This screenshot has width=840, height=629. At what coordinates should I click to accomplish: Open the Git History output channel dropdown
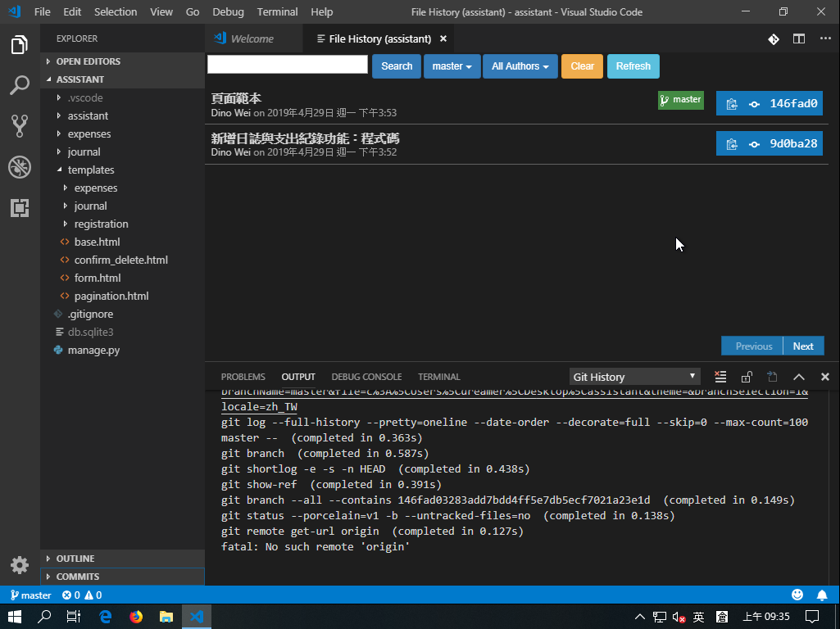pos(635,377)
